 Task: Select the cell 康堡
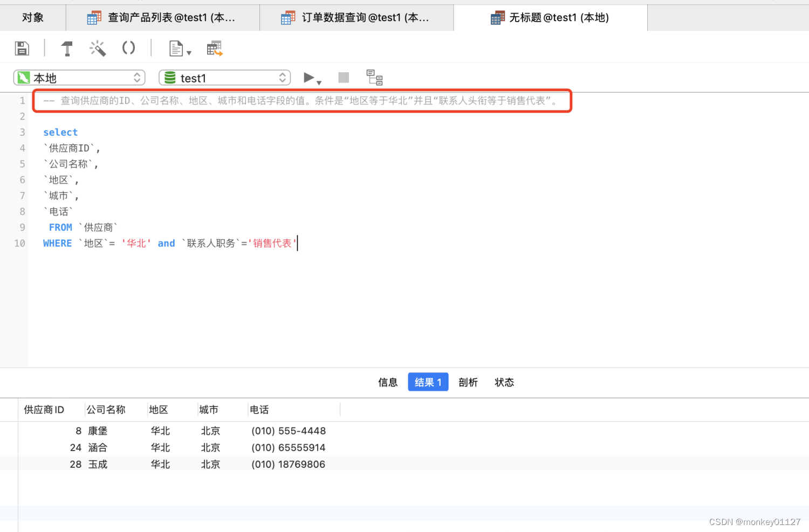point(98,431)
